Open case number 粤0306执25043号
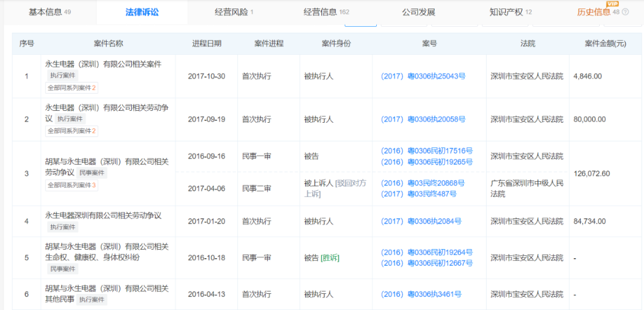 click(x=423, y=76)
